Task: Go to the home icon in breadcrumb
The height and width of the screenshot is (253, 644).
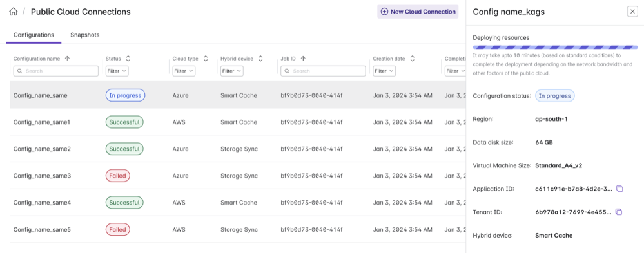Action: click(x=13, y=12)
